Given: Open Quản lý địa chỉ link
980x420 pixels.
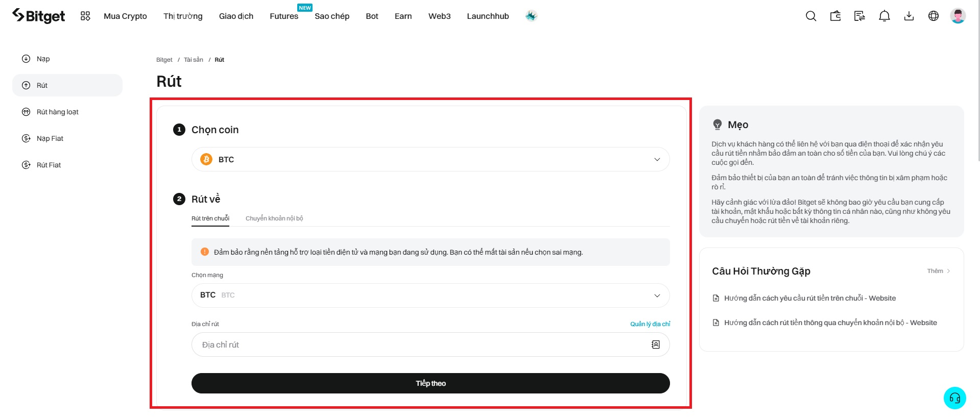Looking at the screenshot, I should pyautogui.click(x=650, y=324).
